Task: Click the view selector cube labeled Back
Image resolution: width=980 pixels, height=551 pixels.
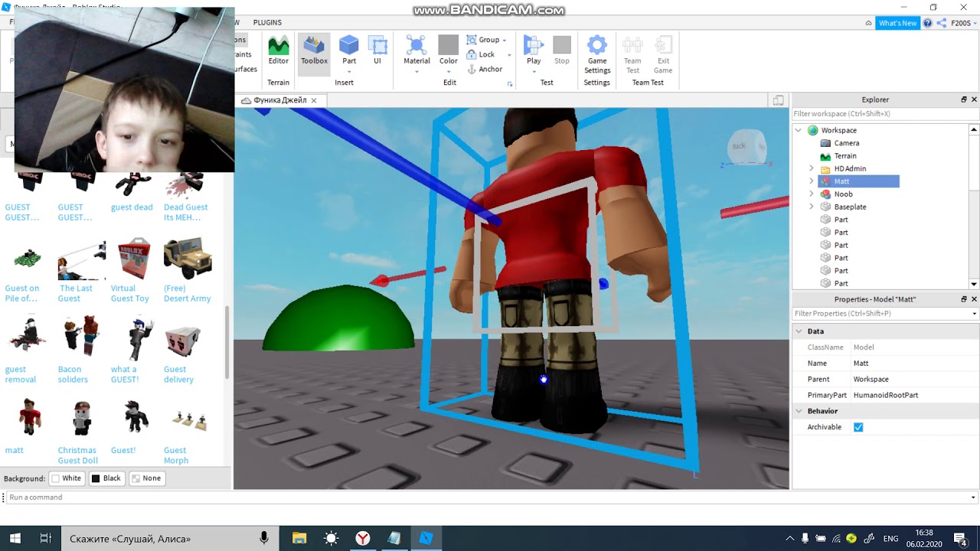Action: pyautogui.click(x=745, y=147)
